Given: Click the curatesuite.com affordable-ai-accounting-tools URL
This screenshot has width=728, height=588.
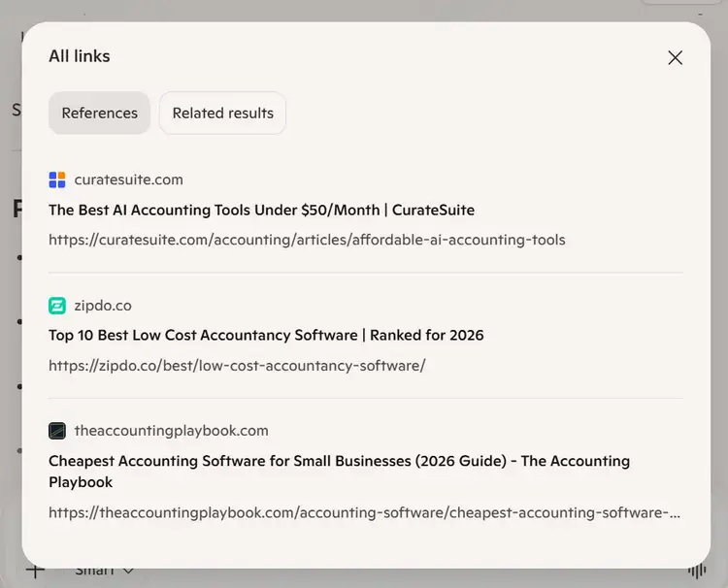Looking at the screenshot, I should (x=307, y=240).
